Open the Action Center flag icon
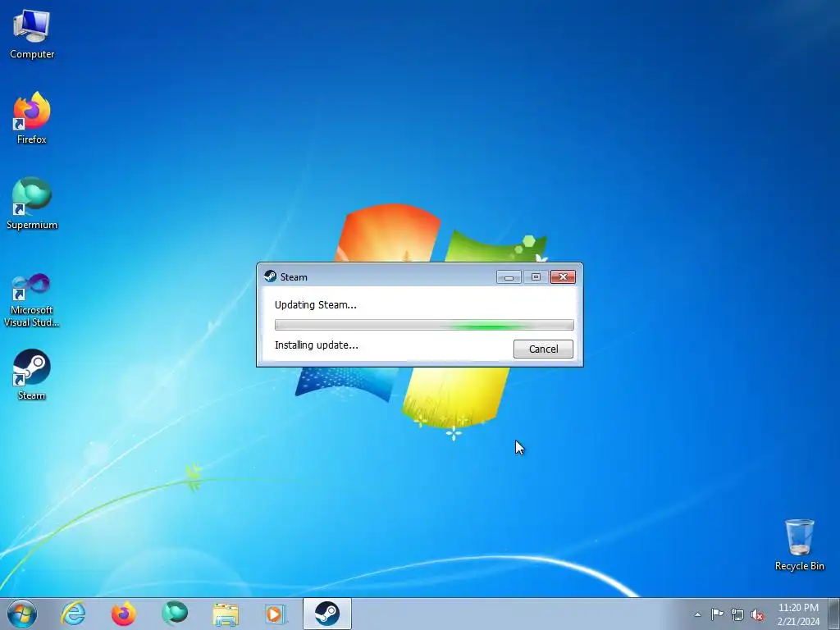 (x=717, y=614)
